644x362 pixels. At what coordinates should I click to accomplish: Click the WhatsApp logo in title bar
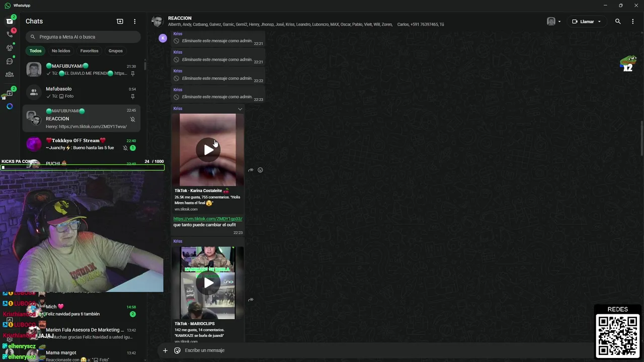[8, 5]
